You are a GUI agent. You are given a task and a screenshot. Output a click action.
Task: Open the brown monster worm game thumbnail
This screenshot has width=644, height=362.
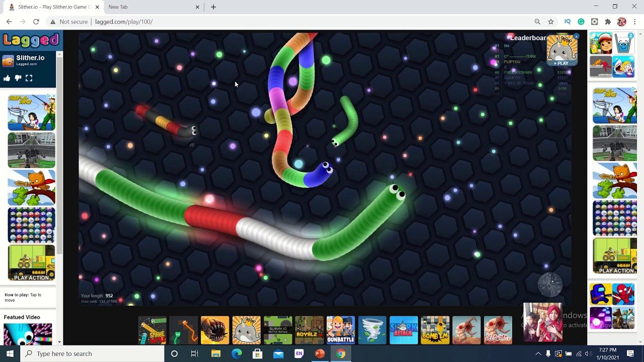coord(215,330)
